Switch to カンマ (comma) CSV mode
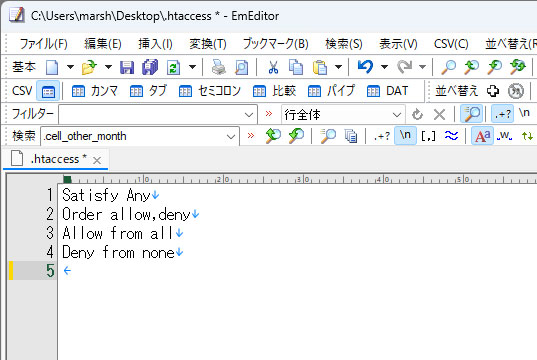537x360 pixels. (x=94, y=91)
